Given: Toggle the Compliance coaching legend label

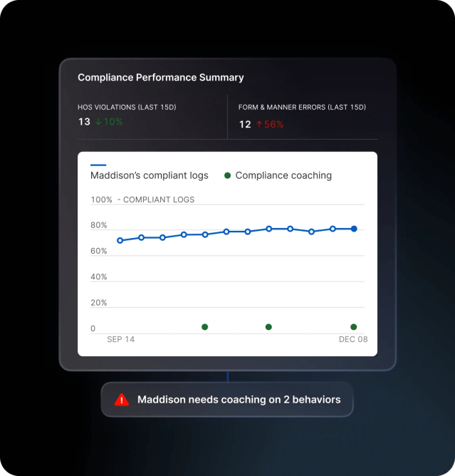Looking at the screenshot, I should [x=283, y=175].
